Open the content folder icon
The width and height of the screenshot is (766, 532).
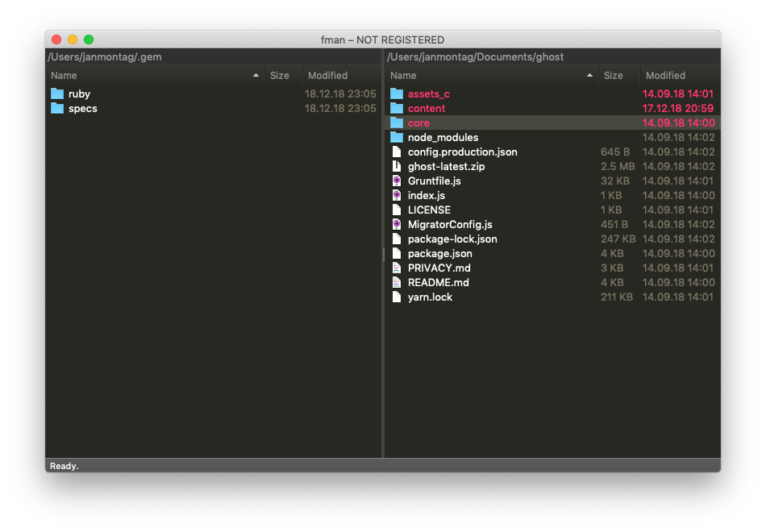[398, 108]
